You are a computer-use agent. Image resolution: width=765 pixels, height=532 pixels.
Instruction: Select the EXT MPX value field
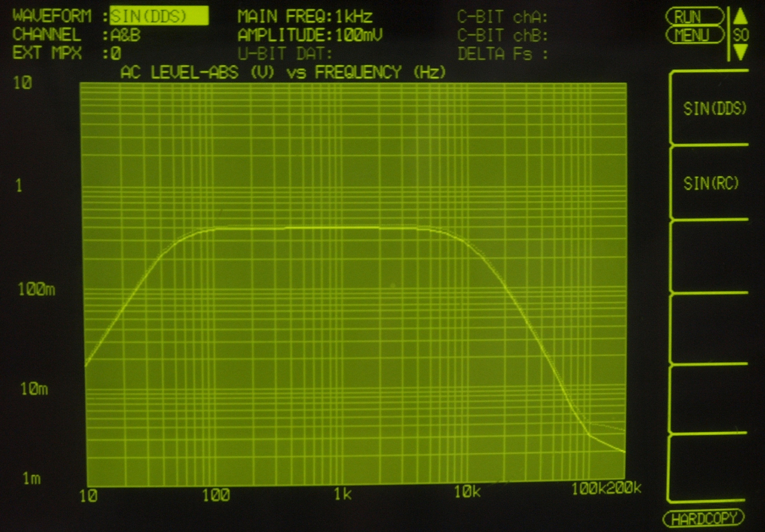pos(116,53)
